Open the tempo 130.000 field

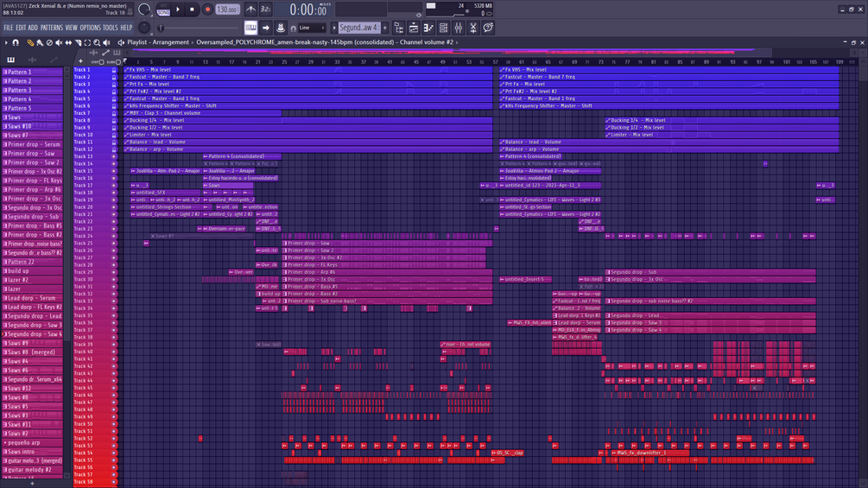(x=227, y=10)
